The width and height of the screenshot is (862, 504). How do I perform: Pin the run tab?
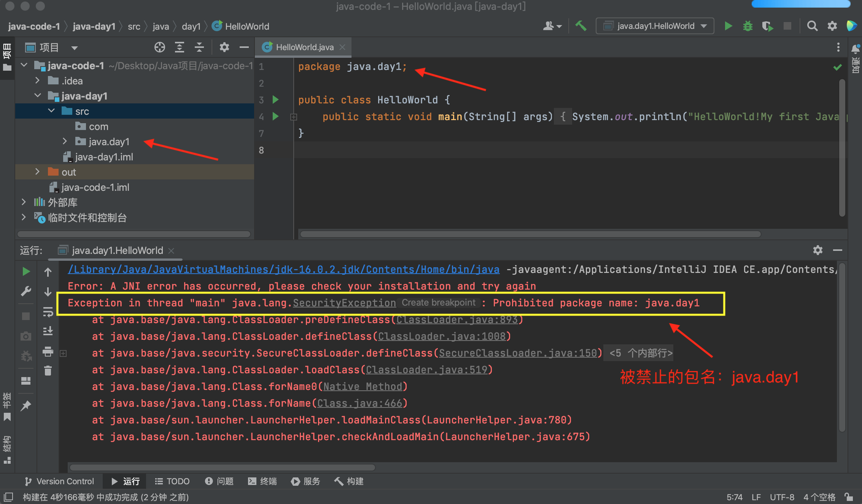(x=26, y=406)
